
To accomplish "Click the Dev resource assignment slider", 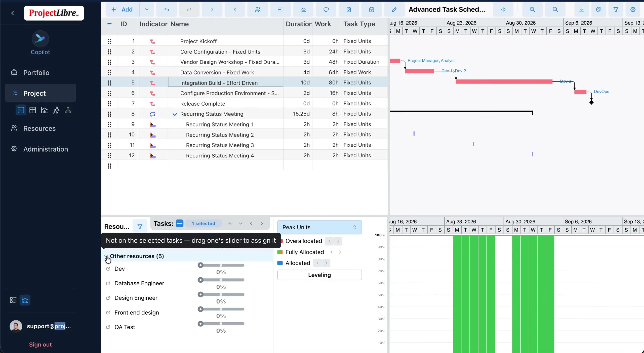I will pos(221,265).
